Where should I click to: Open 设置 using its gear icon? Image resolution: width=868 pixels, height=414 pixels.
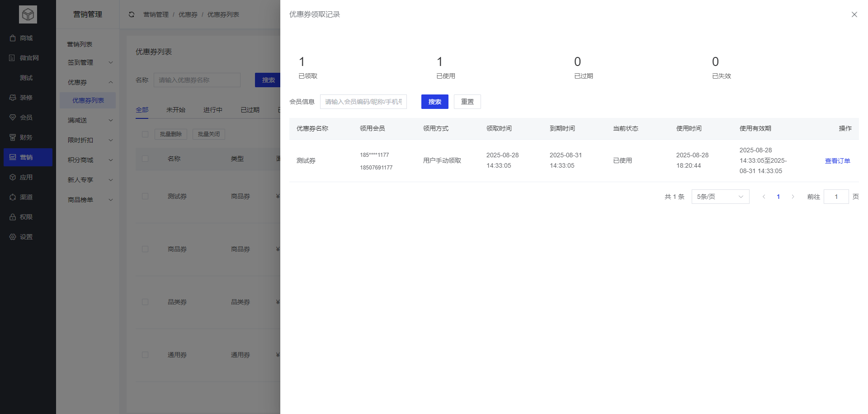pos(27,237)
